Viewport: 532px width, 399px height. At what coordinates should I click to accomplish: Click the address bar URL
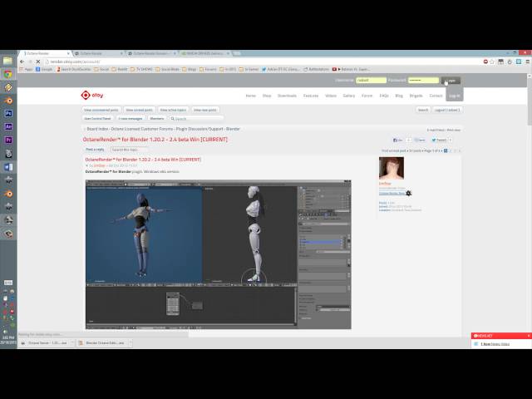(x=75, y=62)
